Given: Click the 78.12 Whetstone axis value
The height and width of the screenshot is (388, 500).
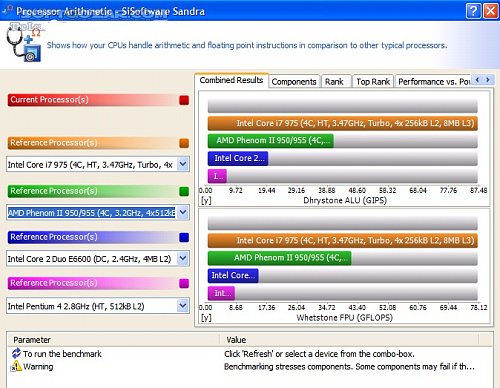Looking at the screenshot, I should [479, 308].
